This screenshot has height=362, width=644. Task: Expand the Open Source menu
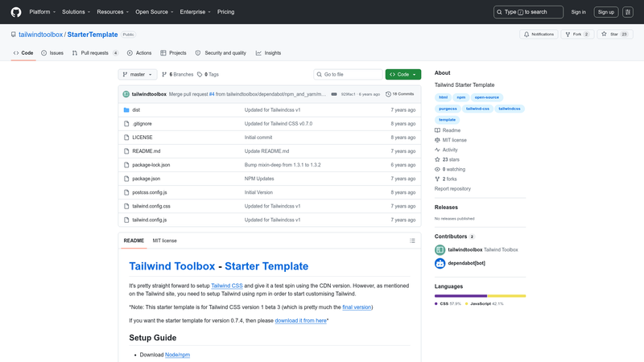pos(154,12)
